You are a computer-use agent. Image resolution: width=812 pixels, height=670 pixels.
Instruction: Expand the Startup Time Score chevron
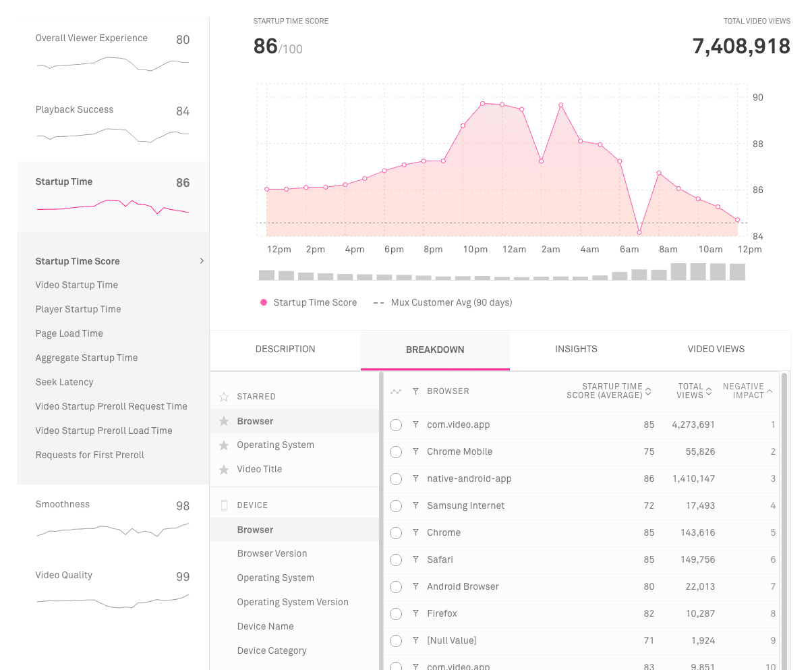pos(201,261)
